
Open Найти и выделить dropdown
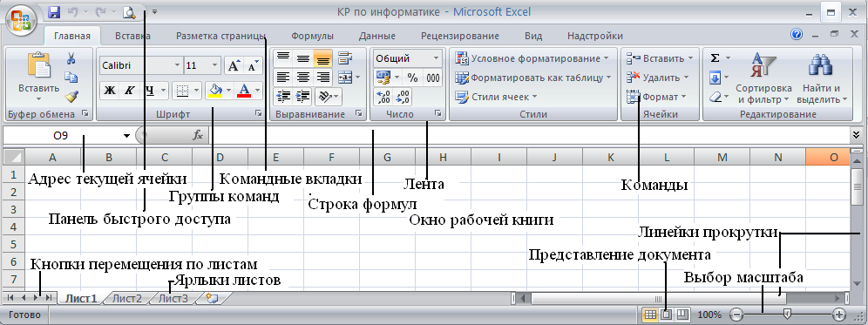point(822,78)
